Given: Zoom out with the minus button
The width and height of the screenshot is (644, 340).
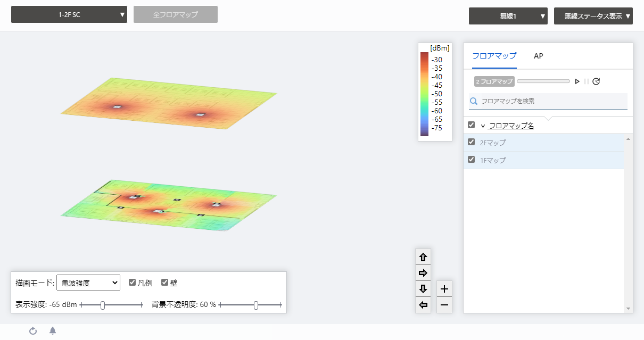Looking at the screenshot, I should [x=444, y=305].
